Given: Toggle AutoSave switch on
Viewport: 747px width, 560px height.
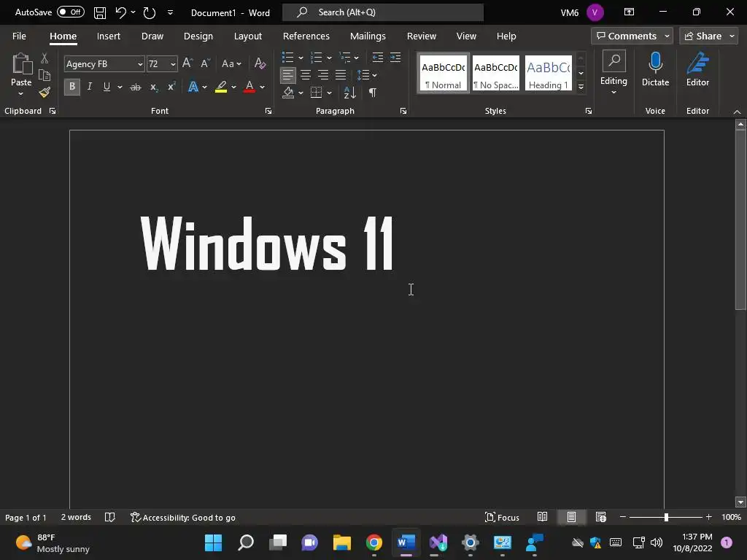Looking at the screenshot, I should (71, 12).
